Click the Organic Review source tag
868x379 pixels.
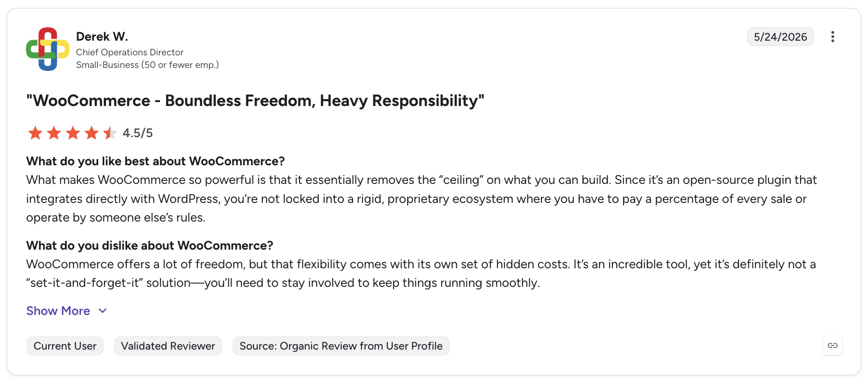point(341,346)
